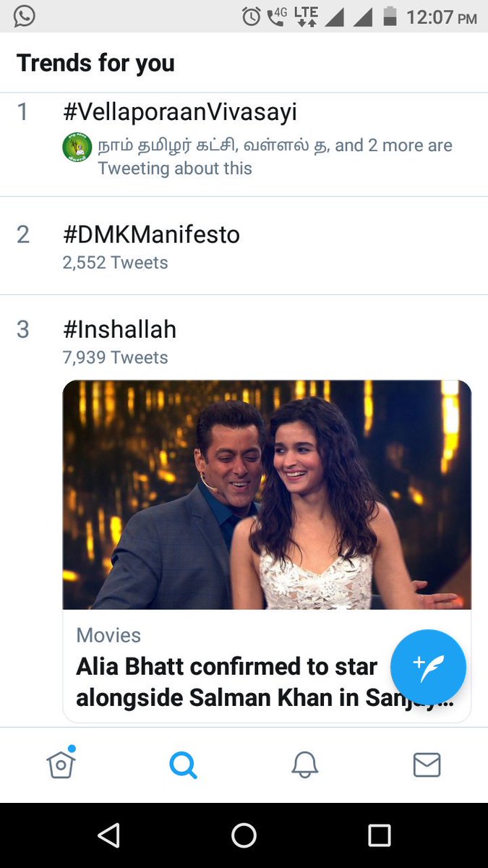The image size is (488, 868).
Task: Open the Alia Bhatt confirmed headline
Action: coord(265,681)
